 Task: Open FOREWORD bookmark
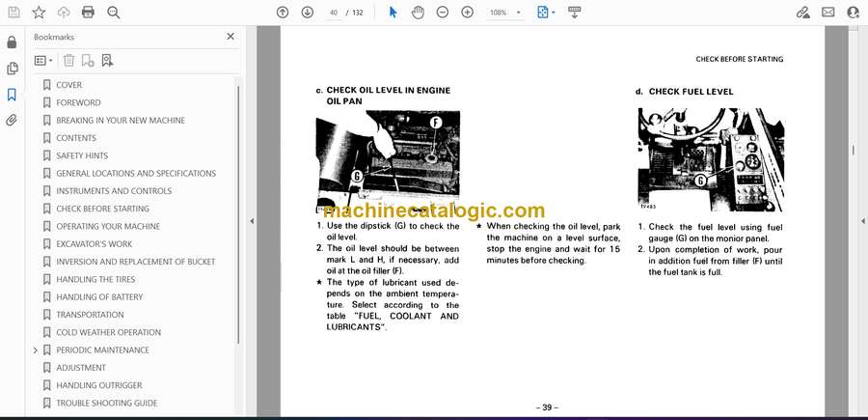click(x=78, y=102)
